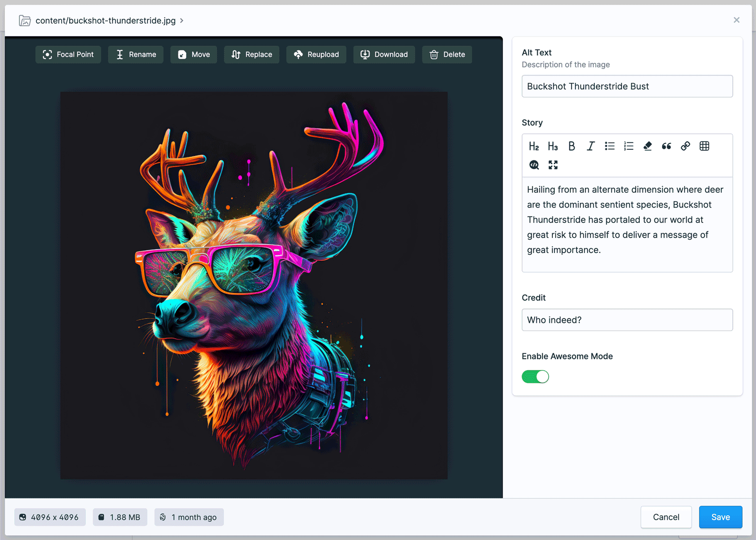
Task: Delete the image file
Action: 447,54
